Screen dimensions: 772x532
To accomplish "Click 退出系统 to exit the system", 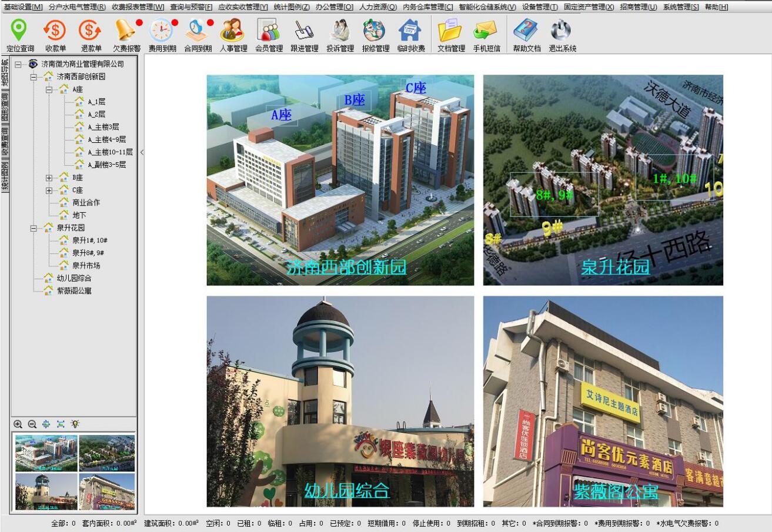I will 562,35.
